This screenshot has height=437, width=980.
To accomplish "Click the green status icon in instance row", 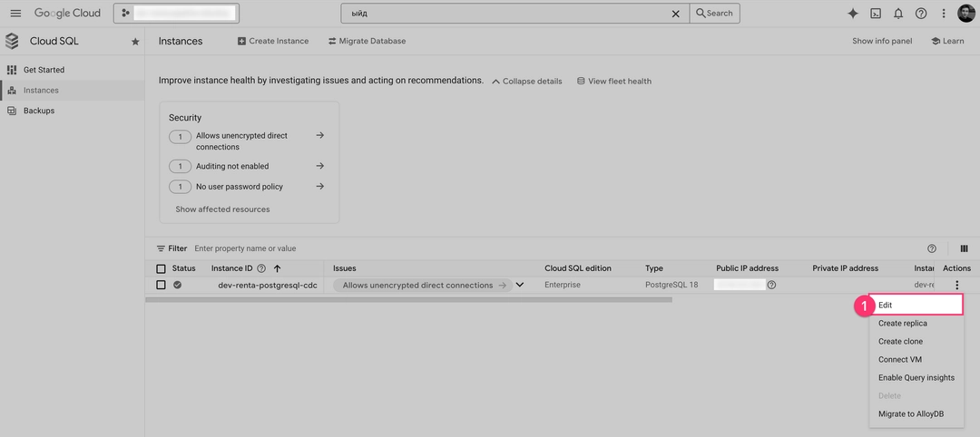I will pyautogui.click(x=178, y=285).
